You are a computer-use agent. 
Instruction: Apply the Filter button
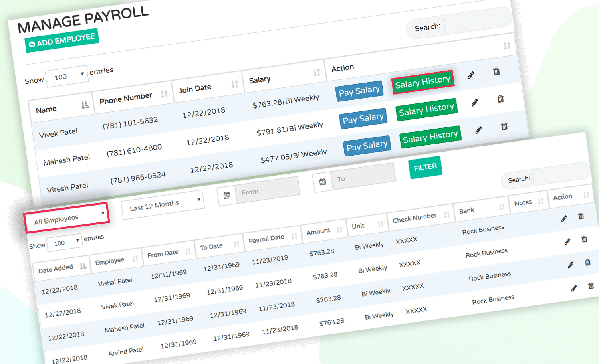pos(425,167)
